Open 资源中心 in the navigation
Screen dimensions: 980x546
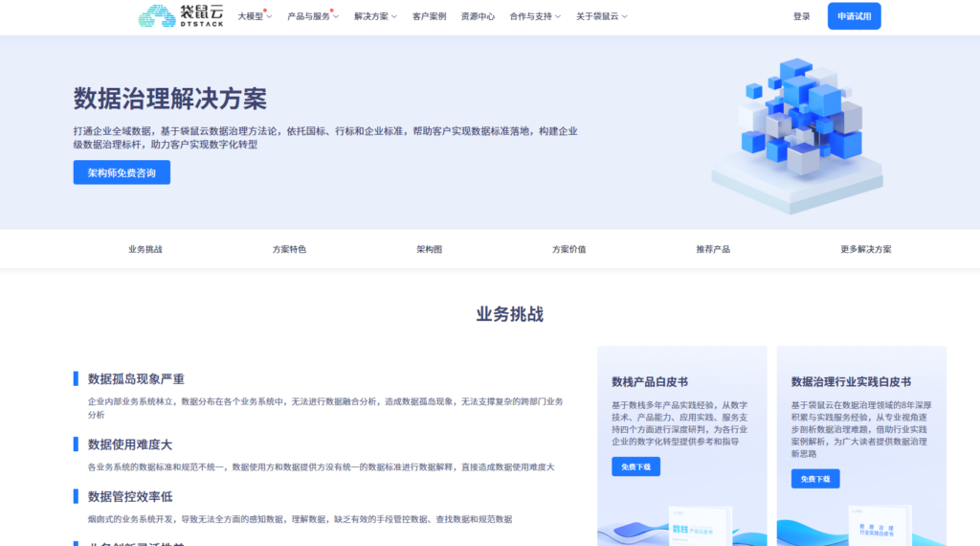(x=478, y=16)
